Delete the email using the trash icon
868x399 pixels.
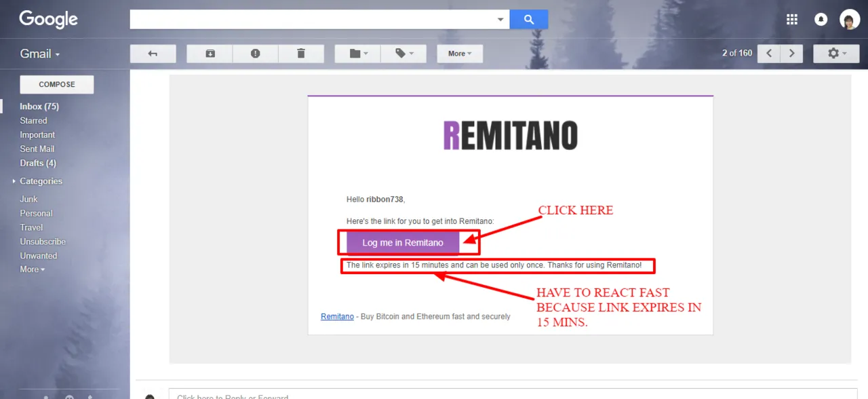301,54
